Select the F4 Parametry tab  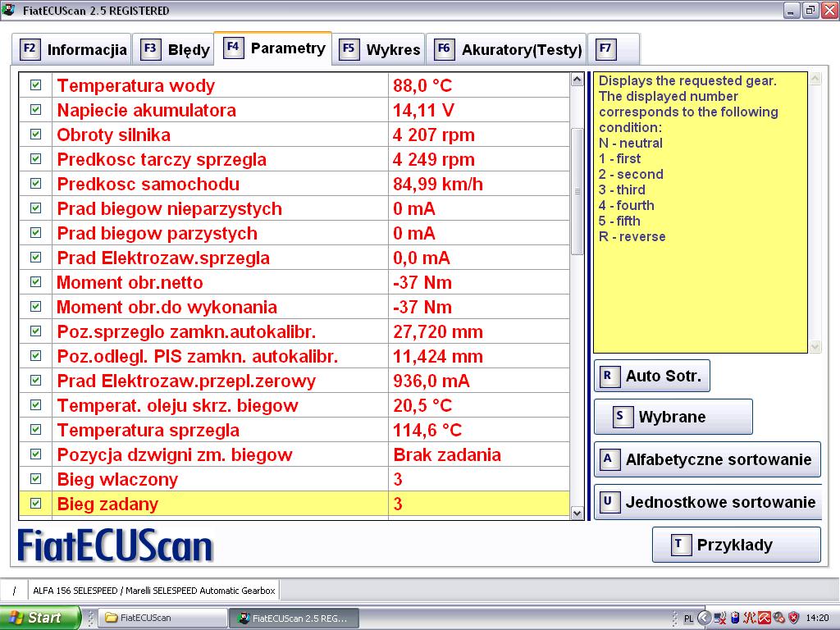(272, 48)
